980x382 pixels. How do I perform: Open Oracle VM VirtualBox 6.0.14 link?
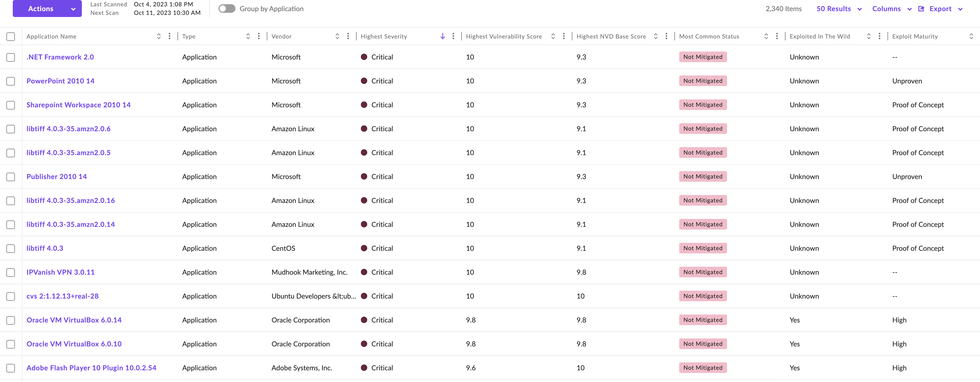click(74, 320)
